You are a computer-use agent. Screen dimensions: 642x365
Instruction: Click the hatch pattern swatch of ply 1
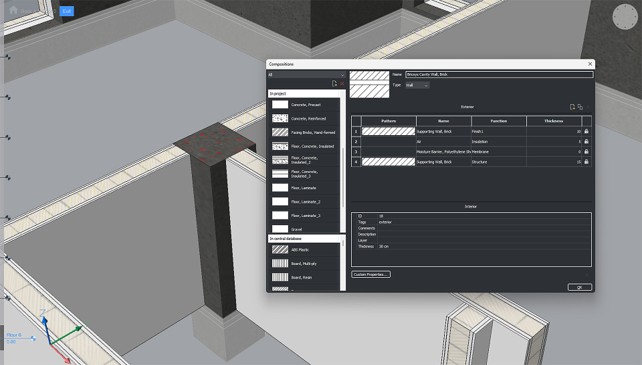click(389, 131)
